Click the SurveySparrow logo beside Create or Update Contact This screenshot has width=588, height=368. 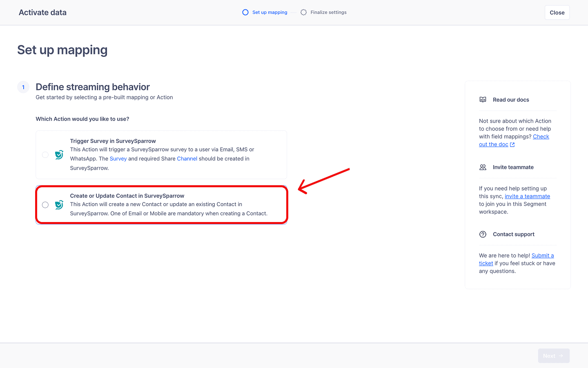pyautogui.click(x=59, y=204)
